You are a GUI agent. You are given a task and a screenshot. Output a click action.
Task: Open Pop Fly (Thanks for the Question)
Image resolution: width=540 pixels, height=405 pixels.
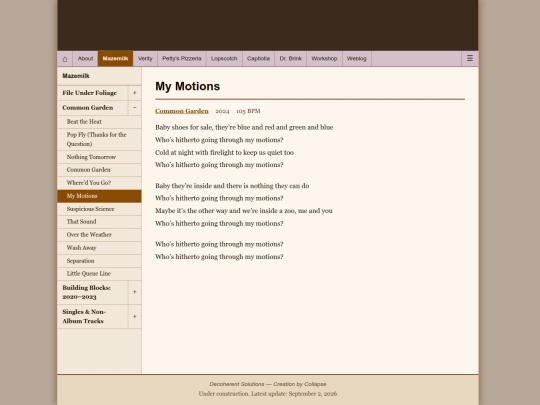[99, 139]
